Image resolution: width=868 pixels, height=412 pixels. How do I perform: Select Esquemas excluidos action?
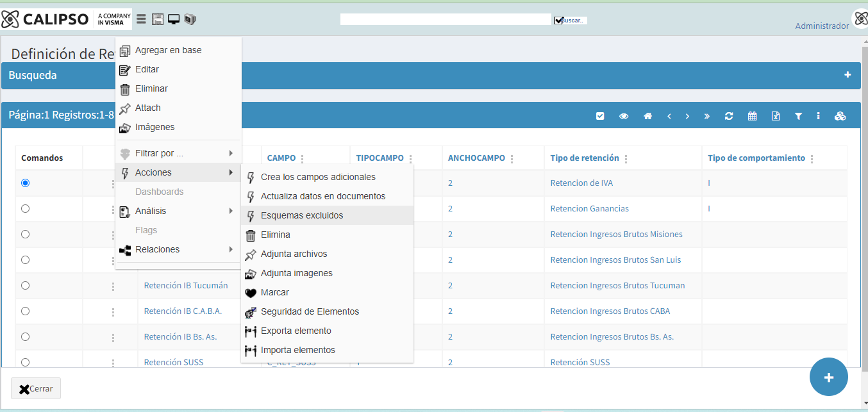[327, 215]
